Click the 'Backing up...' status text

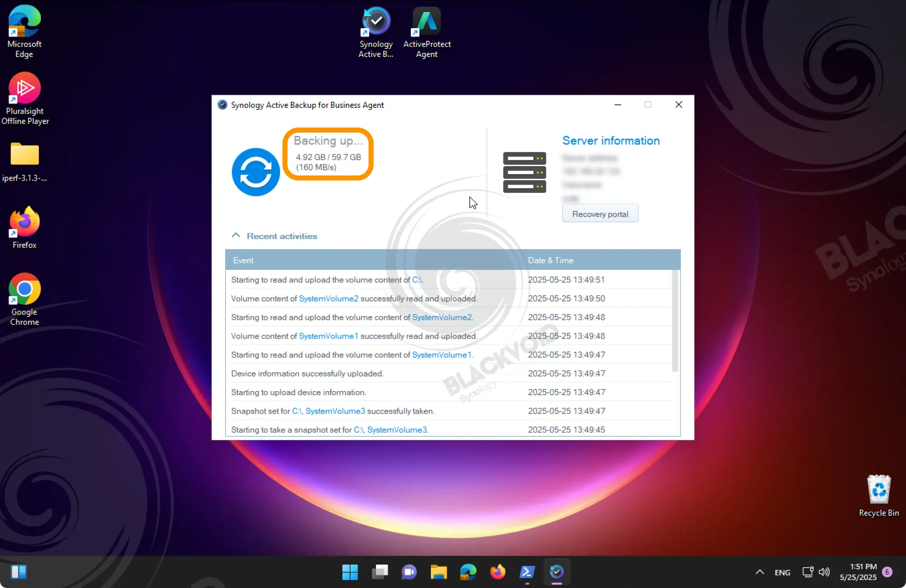tap(328, 141)
